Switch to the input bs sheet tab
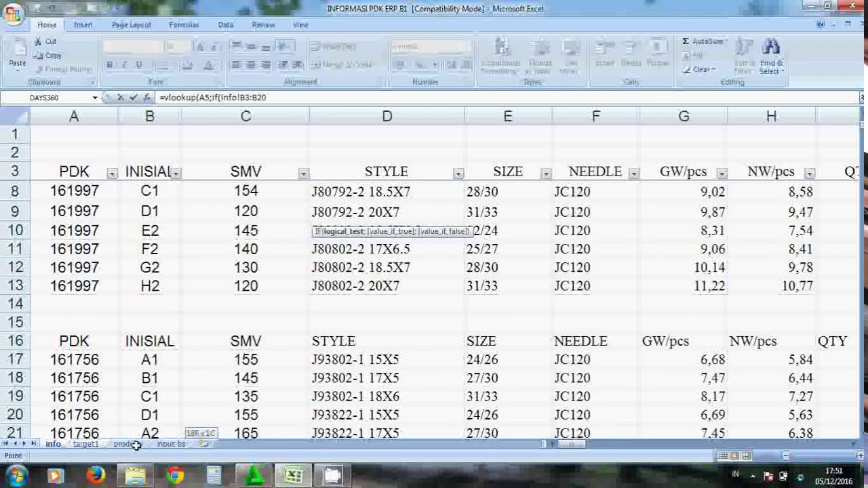 (171, 444)
